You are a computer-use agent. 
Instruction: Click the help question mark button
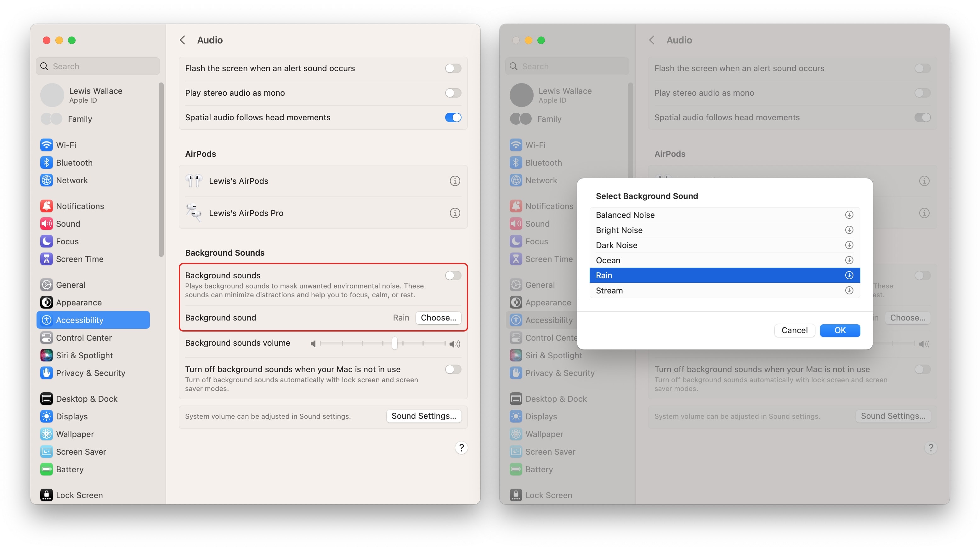coord(461,448)
